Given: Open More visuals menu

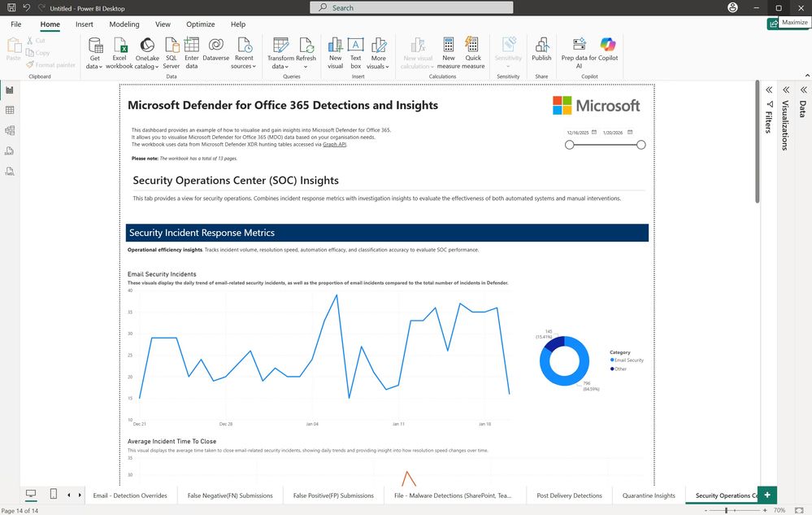Looking at the screenshot, I should coord(379,53).
